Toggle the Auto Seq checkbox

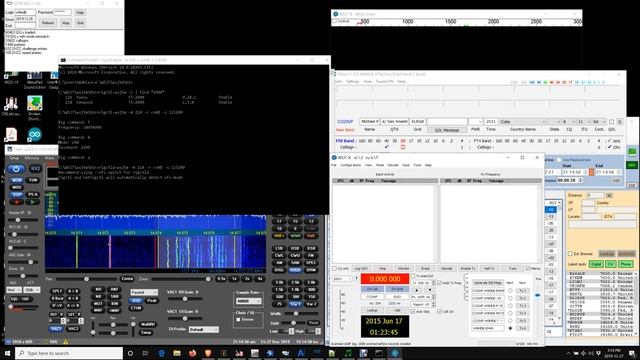[x=413, y=311]
